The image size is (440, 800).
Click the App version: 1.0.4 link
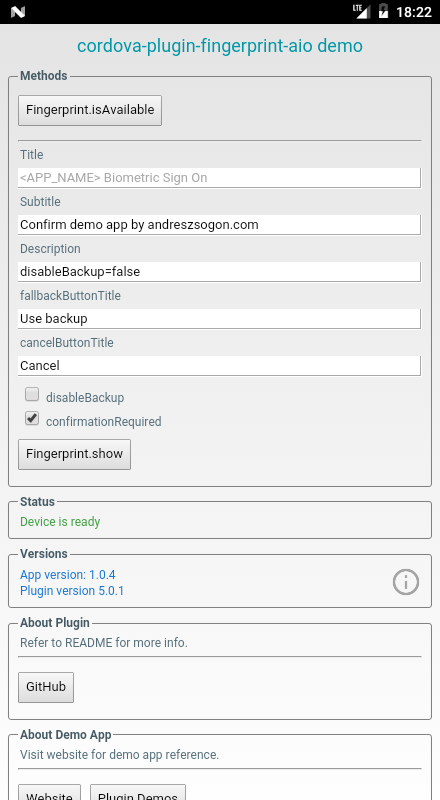tap(67, 574)
